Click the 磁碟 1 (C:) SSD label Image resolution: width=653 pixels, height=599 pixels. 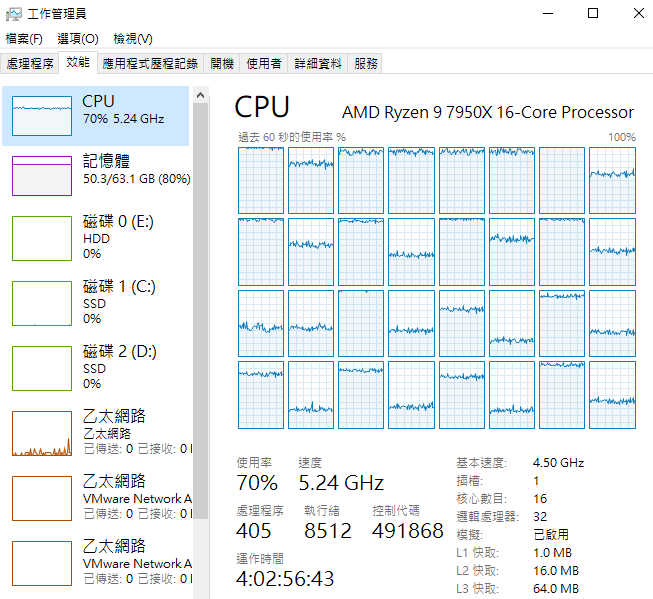119,302
